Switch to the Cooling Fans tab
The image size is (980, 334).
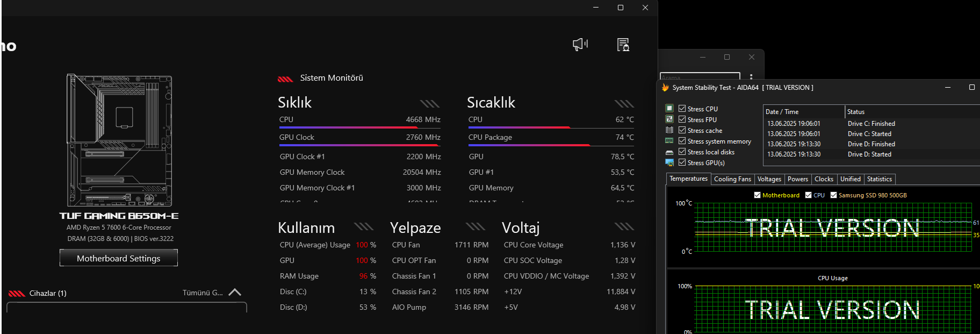pyautogui.click(x=732, y=179)
